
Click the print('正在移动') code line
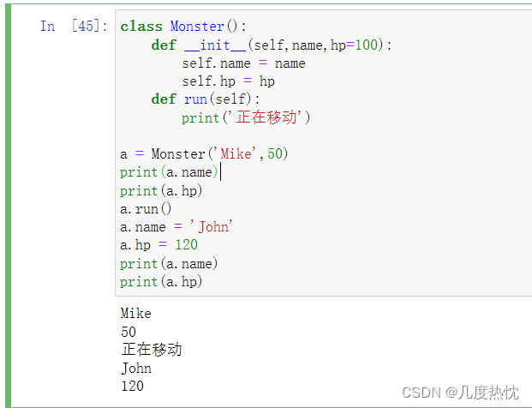pyautogui.click(x=246, y=117)
